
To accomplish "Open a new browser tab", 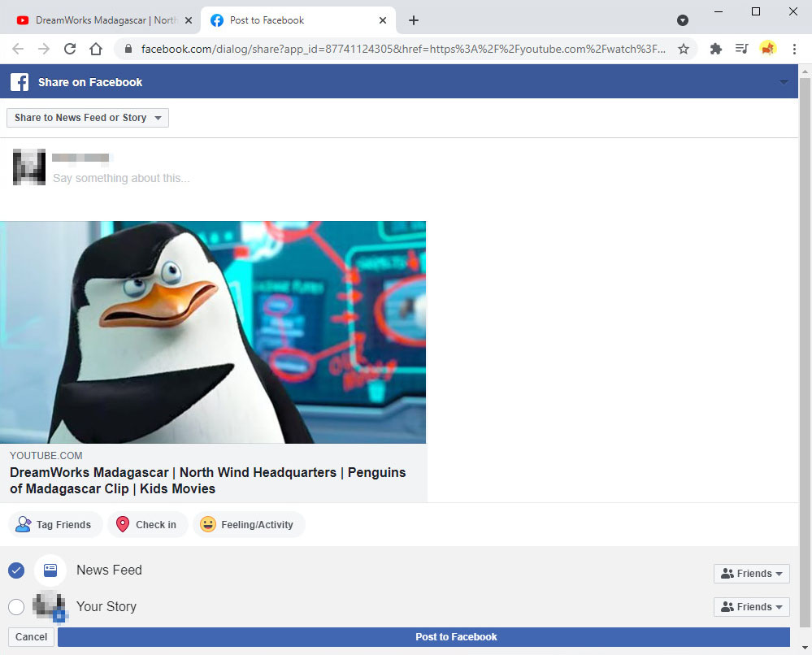I will click(413, 20).
